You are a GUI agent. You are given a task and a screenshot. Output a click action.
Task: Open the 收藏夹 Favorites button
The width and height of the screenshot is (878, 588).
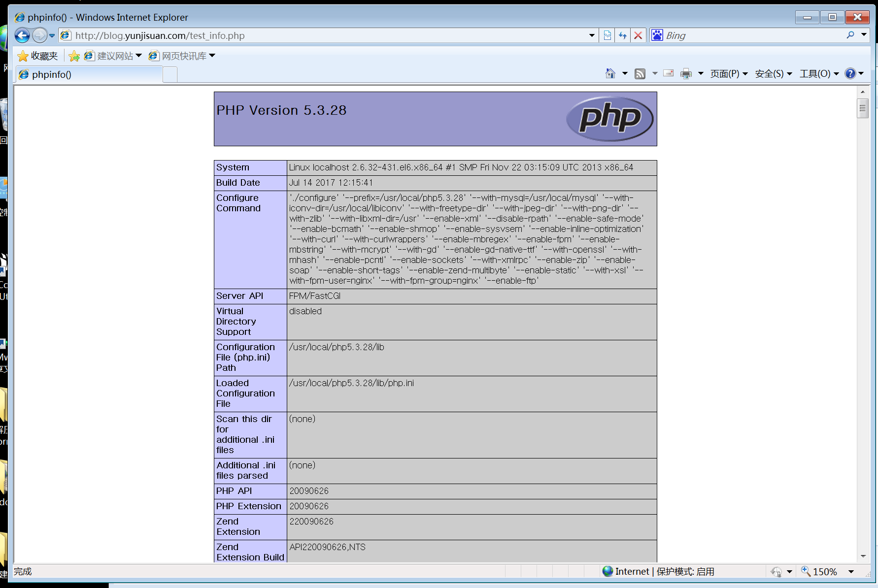tap(38, 56)
